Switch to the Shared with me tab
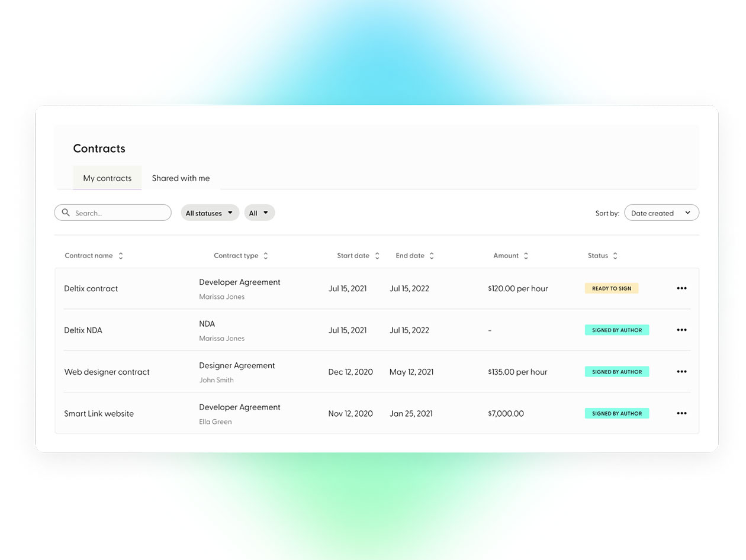This screenshot has height=560, width=746. click(181, 178)
